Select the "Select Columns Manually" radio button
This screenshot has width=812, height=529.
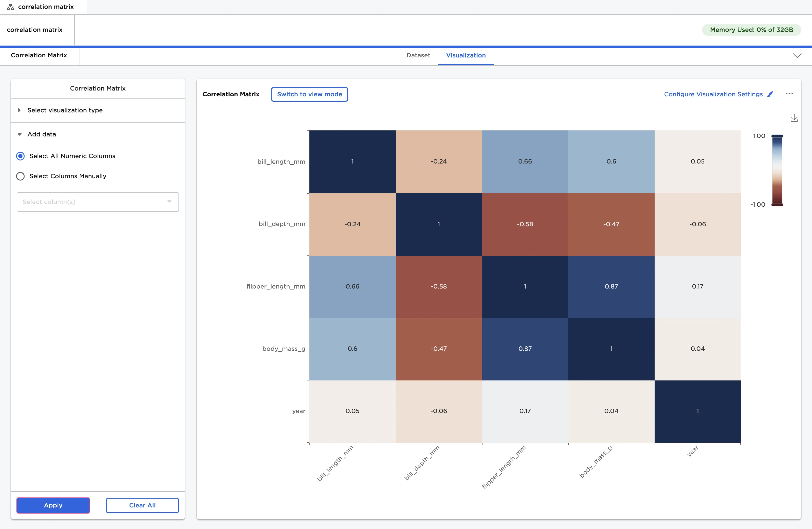[x=20, y=176]
